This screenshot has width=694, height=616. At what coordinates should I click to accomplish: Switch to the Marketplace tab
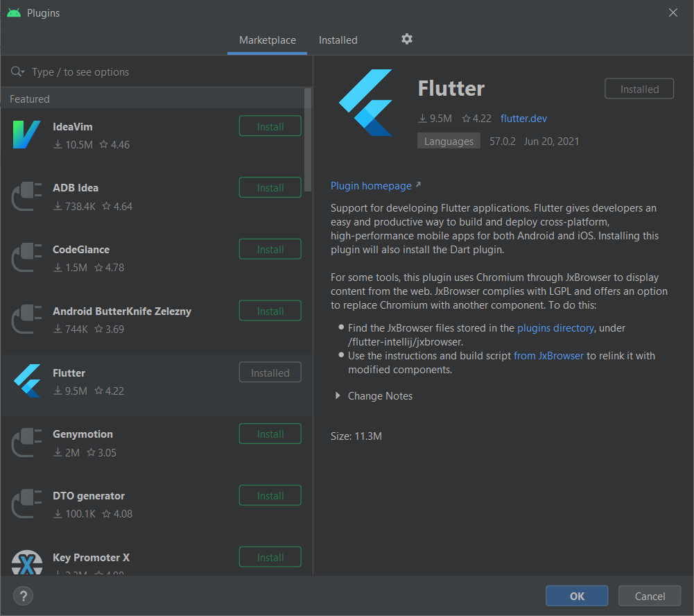pos(268,40)
